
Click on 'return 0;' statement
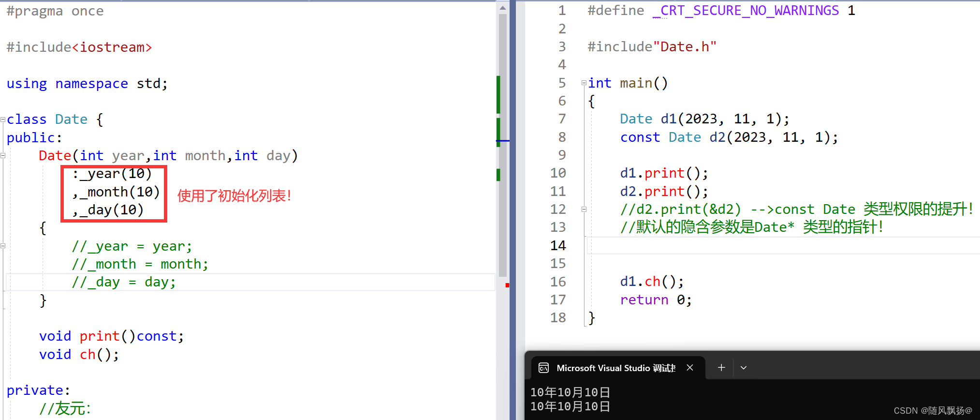click(656, 300)
